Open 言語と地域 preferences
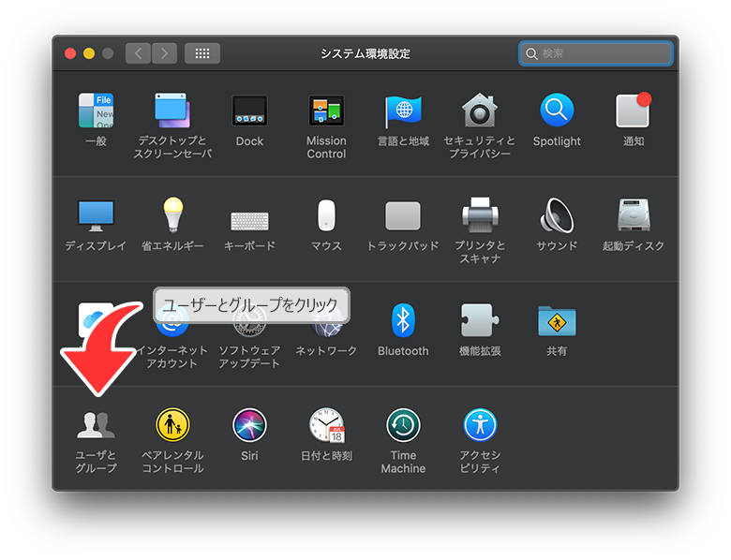The height and width of the screenshot is (560, 731). [x=403, y=111]
